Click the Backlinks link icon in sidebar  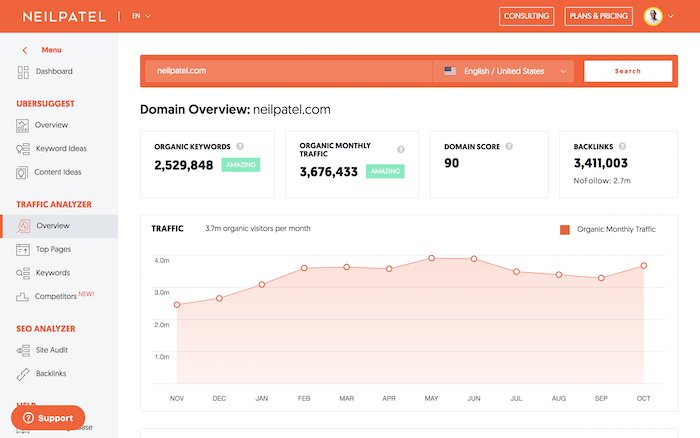[23, 374]
